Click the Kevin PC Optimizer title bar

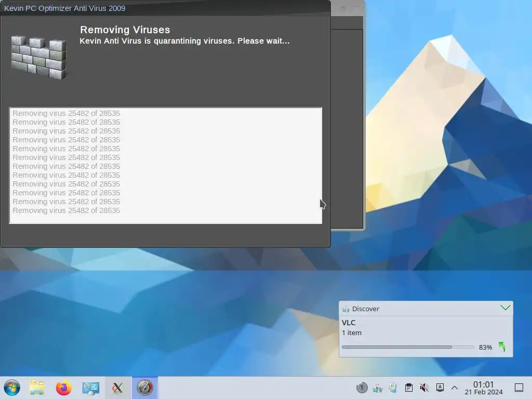[x=165, y=8]
